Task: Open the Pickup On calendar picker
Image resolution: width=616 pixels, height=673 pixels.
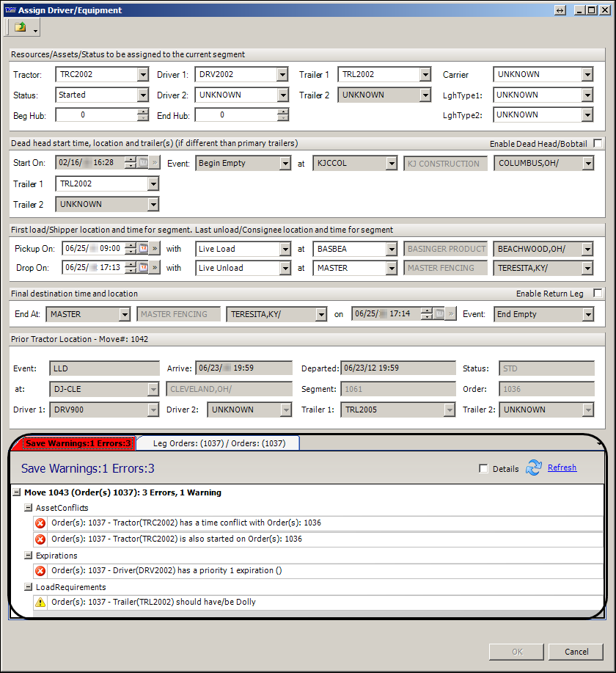Action: [x=143, y=249]
